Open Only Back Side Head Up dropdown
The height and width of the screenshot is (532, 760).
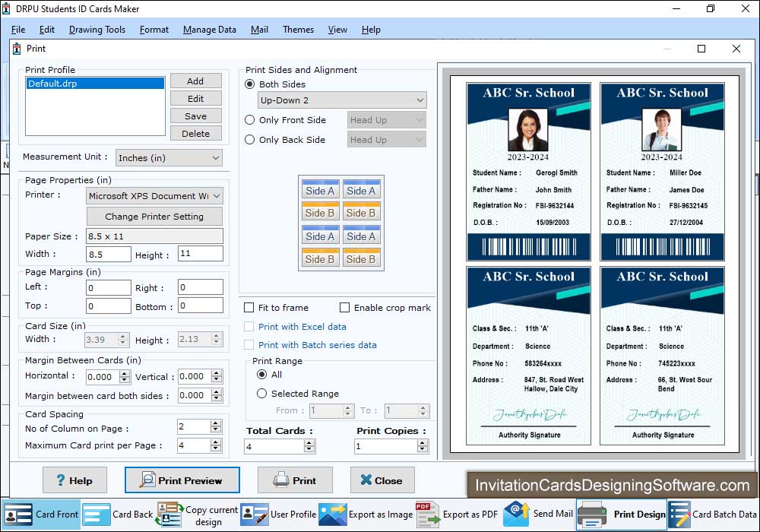click(x=387, y=140)
